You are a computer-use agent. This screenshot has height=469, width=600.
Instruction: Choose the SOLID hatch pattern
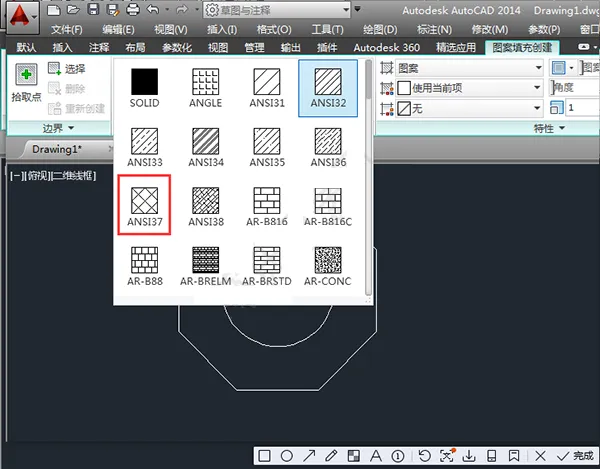click(x=144, y=88)
